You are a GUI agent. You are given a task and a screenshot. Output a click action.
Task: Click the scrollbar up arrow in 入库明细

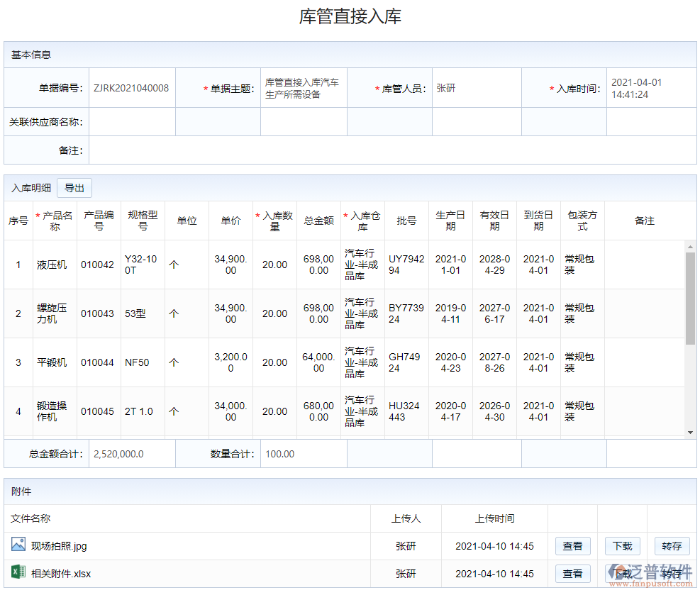(690, 247)
